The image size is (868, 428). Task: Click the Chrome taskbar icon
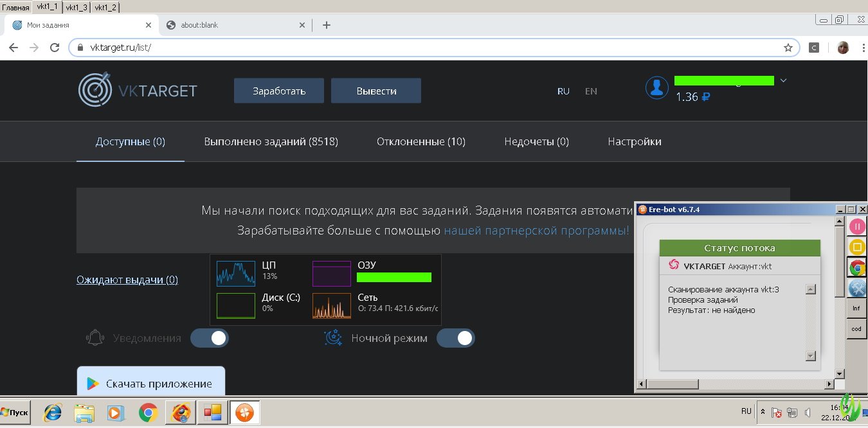pyautogui.click(x=148, y=412)
